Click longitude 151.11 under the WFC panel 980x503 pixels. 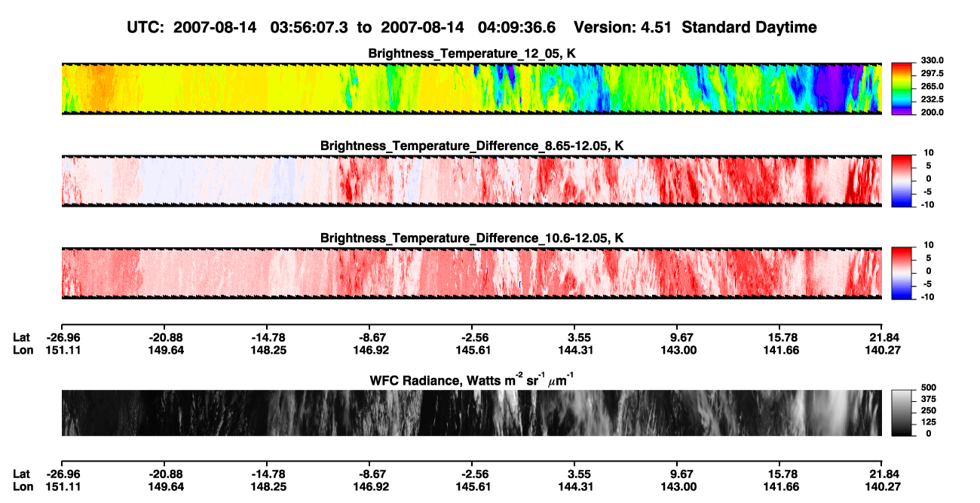point(63,486)
